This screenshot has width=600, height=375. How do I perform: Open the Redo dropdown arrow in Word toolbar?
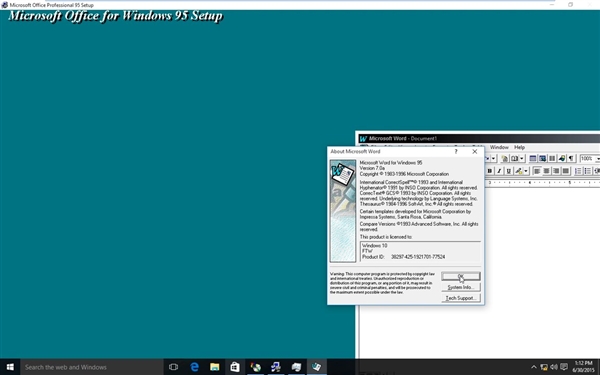(493, 158)
